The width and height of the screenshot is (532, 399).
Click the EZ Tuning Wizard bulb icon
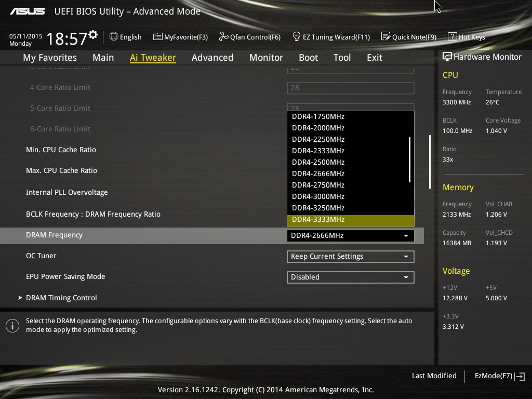[x=296, y=36]
